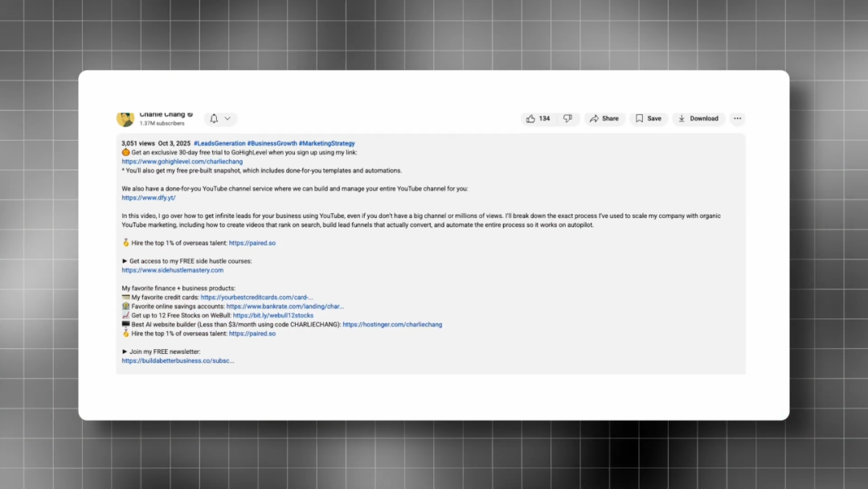Image resolution: width=868 pixels, height=489 pixels.
Task: Download the video
Action: click(698, 118)
